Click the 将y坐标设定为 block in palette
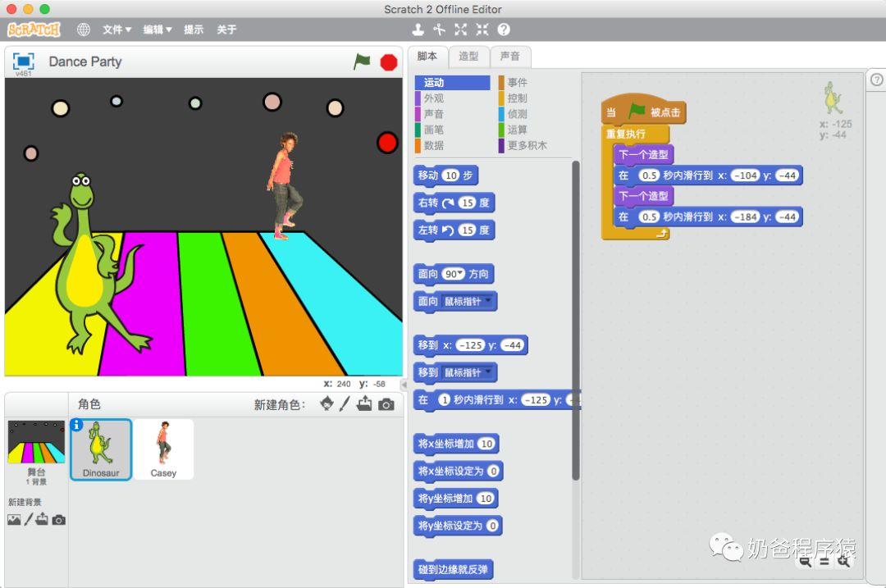The height and width of the screenshot is (588, 886). coord(458,526)
